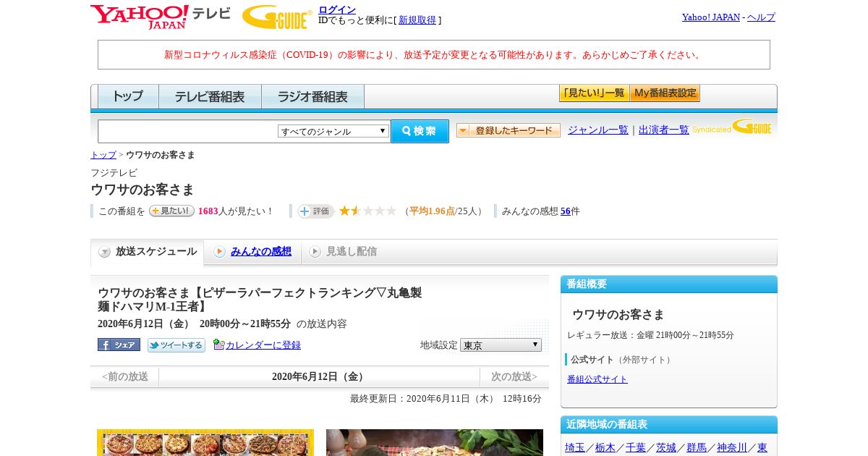Click the 検索 magnifier search button

(x=420, y=131)
